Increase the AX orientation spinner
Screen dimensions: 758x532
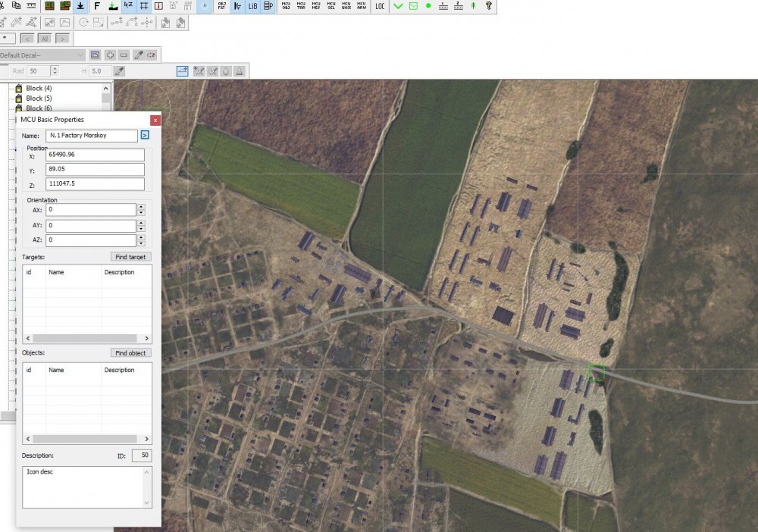pos(141,206)
